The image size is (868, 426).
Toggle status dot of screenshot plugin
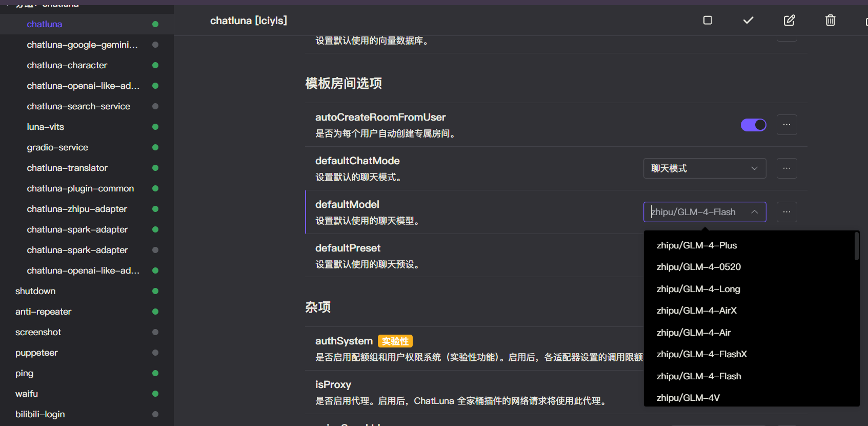(155, 332)
